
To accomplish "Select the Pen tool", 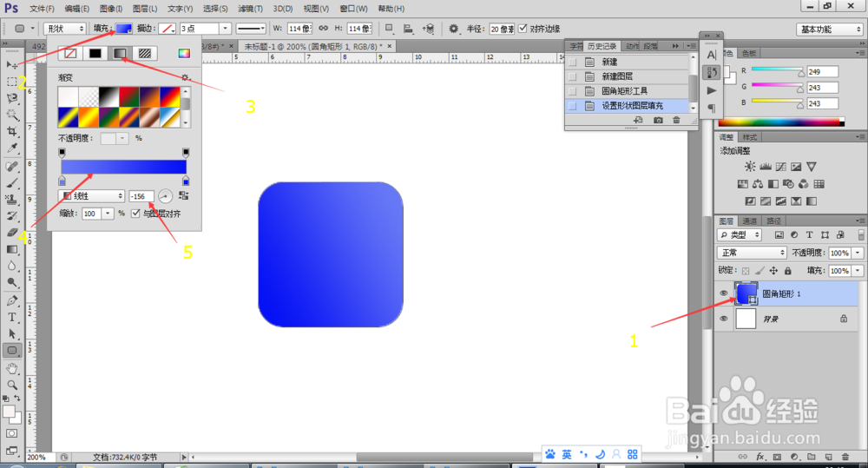I will point(11,300).
